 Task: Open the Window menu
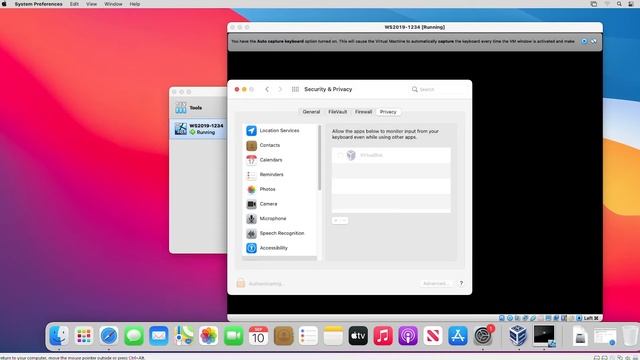pyautogui.click(x=113, y=4)
